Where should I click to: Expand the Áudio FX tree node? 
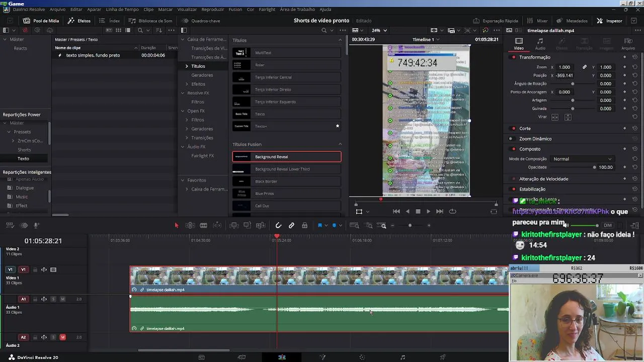(x=183, y=147)
